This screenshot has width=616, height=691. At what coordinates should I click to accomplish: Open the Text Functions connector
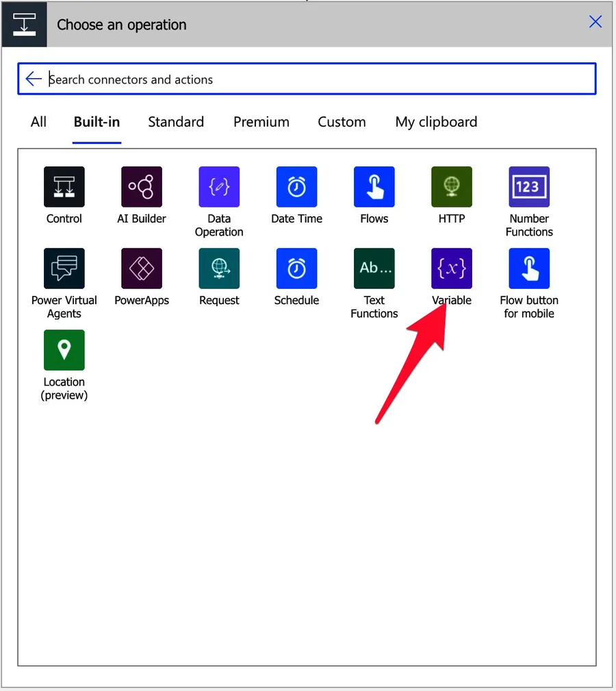pos(374,268)
